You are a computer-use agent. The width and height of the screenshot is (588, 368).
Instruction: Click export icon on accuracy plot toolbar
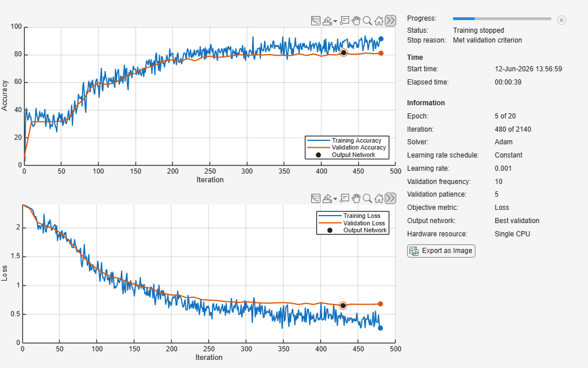[x=327, y=21]
